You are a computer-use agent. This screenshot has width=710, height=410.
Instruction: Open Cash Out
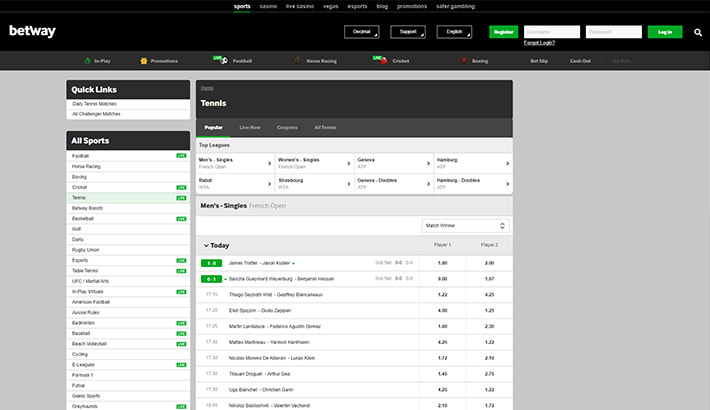pos(580,61)
